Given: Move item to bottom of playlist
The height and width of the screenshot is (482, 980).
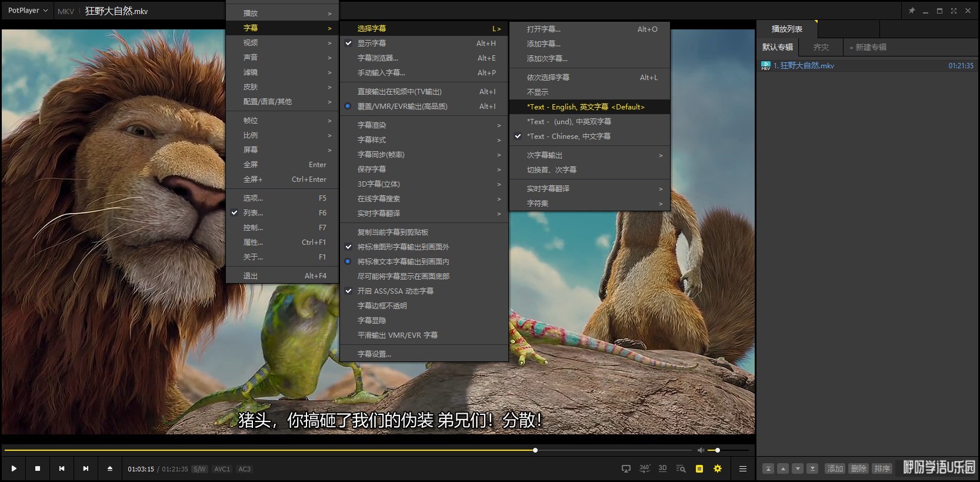Looking at the screenshot, I should click(x=812, y=468).
